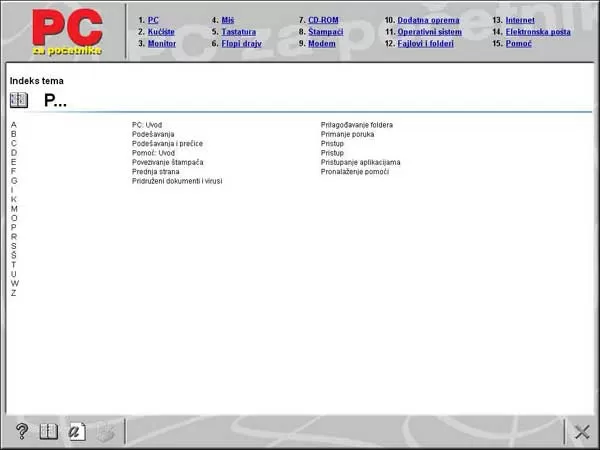Viewport: 600px width, 450px height.
Task: Select index letter M in alphabet list
Action: (14, 209)
